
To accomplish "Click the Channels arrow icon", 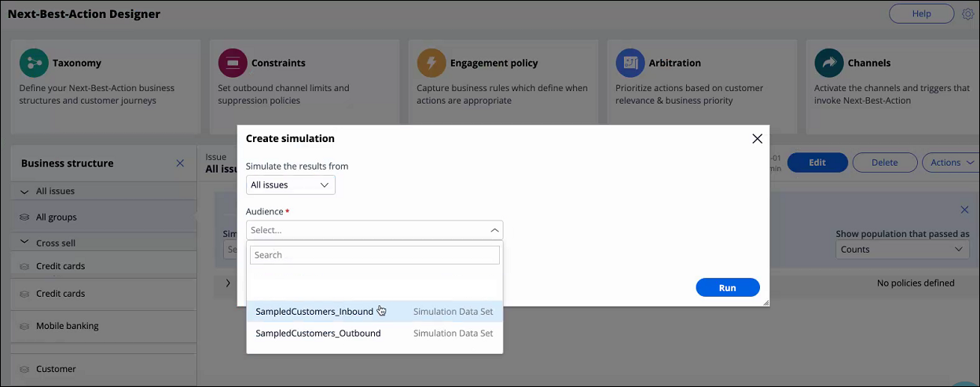I will pyautogui.click(x=828, y=63).
